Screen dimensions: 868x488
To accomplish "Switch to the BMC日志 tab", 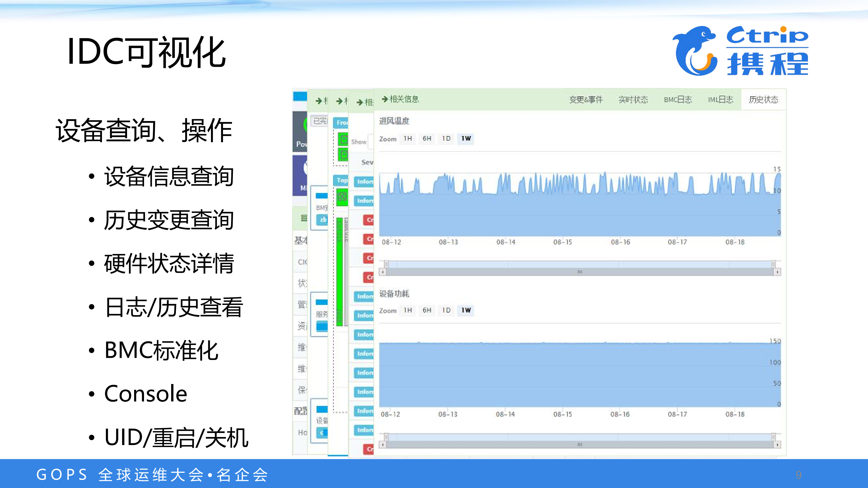I will coord(678,100).
